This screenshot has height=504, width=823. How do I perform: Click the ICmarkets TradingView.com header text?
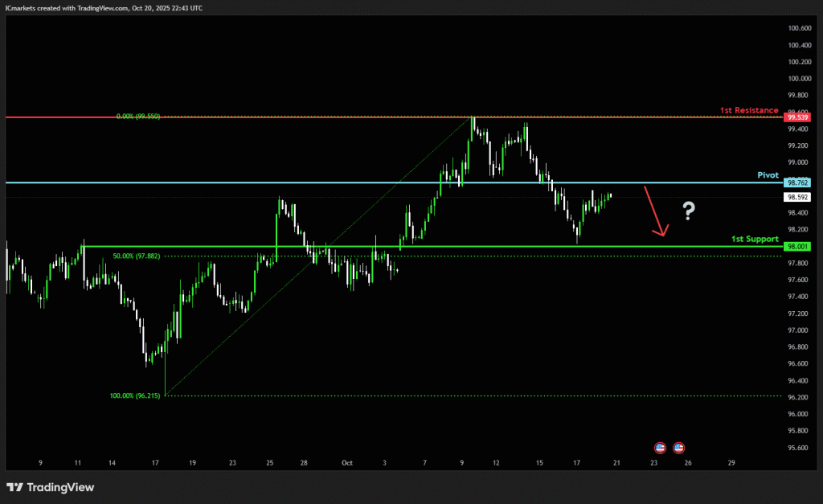(104, 7)
